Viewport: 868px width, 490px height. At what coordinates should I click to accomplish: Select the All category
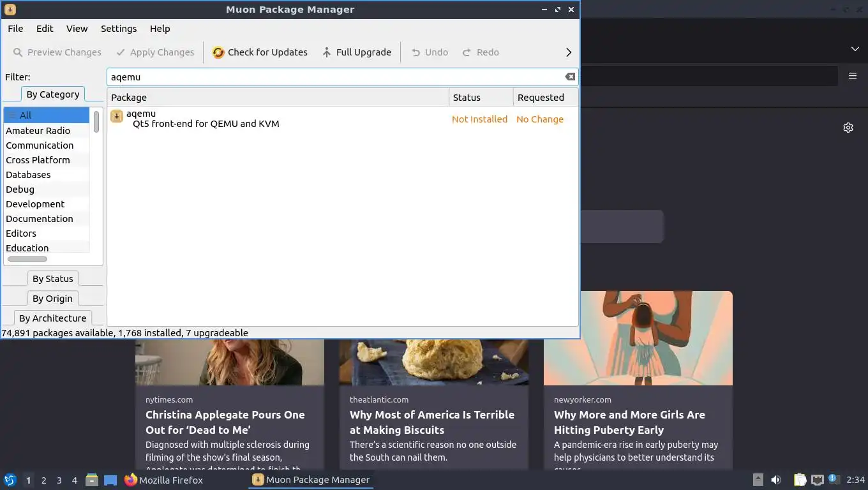47,115
